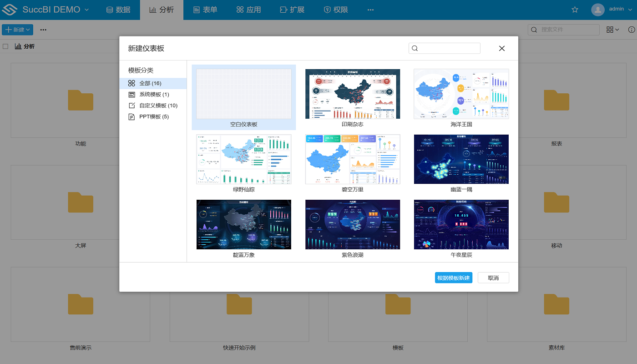637x364 pixels.
Task: Toggle the select-all checkbox beside 分析
Action: (x=5, y=46)
